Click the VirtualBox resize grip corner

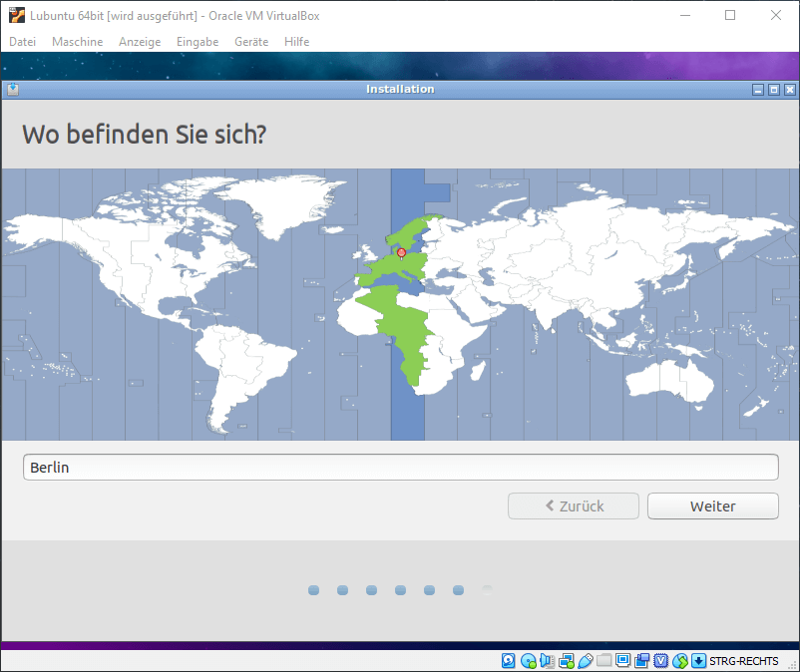tap(793, 666)
